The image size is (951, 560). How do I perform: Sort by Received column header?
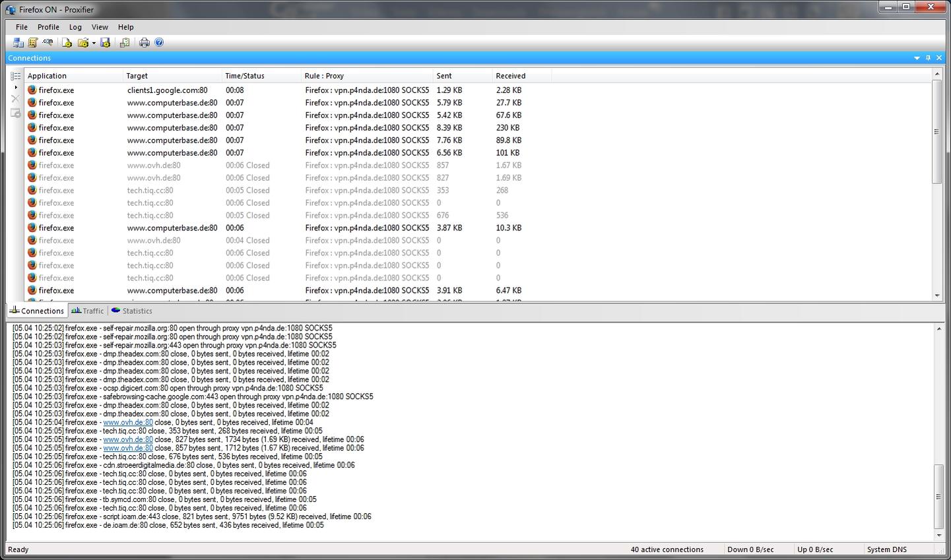tap(522, 76)
